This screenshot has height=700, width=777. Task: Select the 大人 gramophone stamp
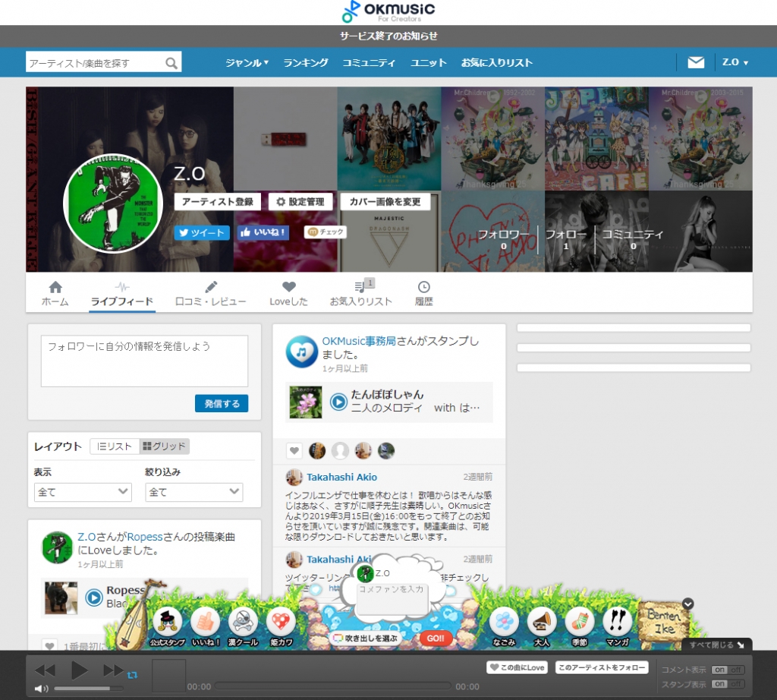click(x=542, y=626)
